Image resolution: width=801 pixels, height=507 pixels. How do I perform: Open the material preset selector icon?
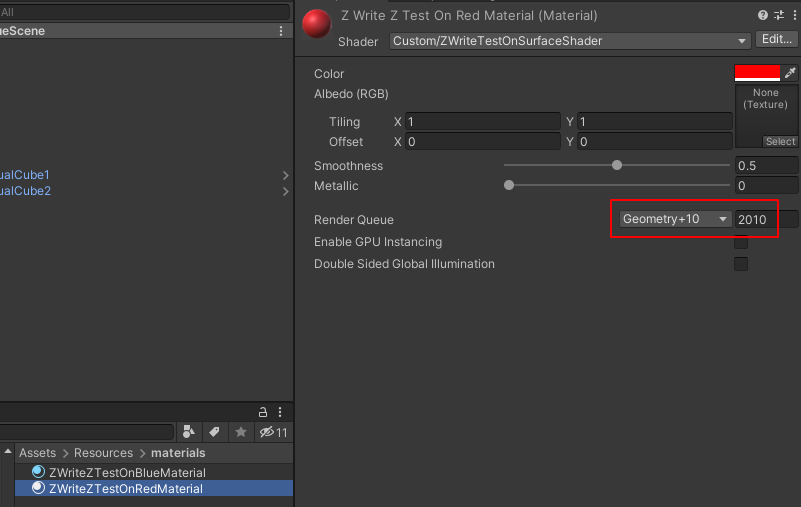(x=779, y=15)
